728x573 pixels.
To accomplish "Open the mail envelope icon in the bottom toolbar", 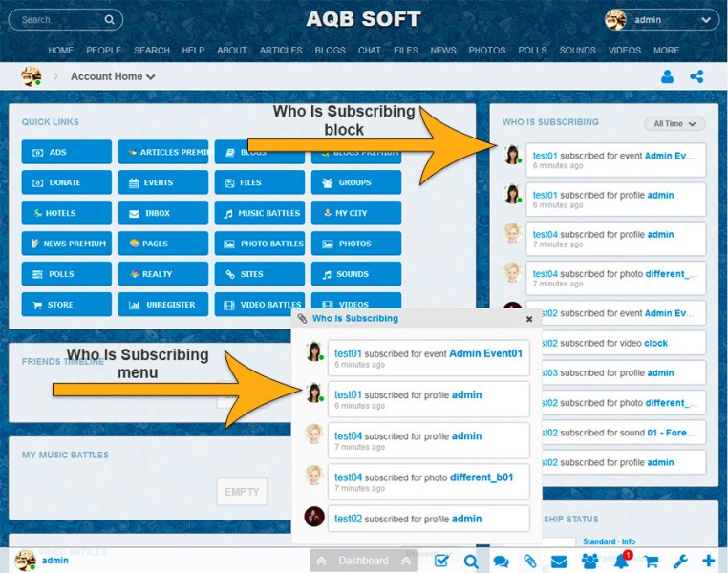I will [559, 562].
